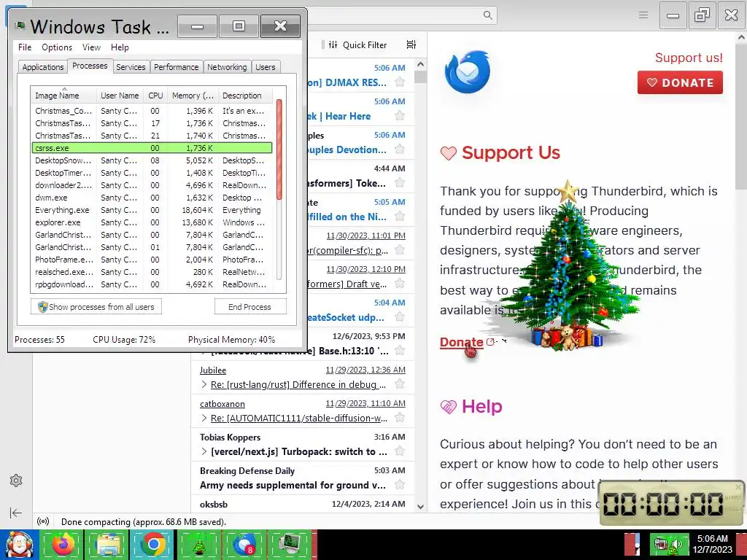Open Task Manager View menu

pyautogui.click(x=91, y=47)
